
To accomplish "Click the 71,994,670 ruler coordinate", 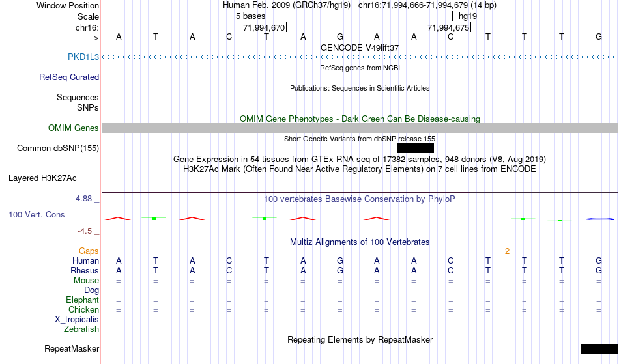I will 264,27.
